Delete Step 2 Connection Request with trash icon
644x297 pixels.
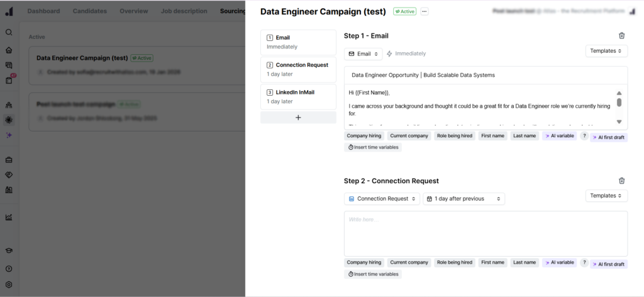(x=621, y=181)
